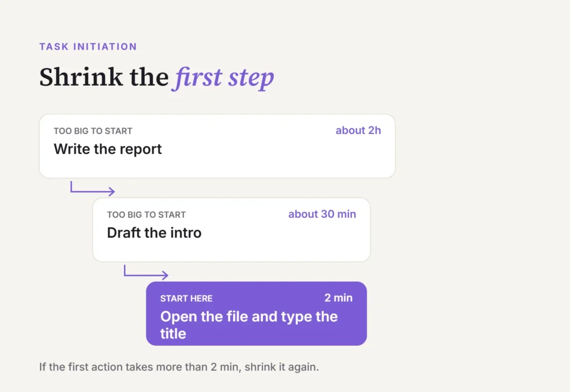
Task: Click the TASK INITIATION heading label
Action: (88, 47)
